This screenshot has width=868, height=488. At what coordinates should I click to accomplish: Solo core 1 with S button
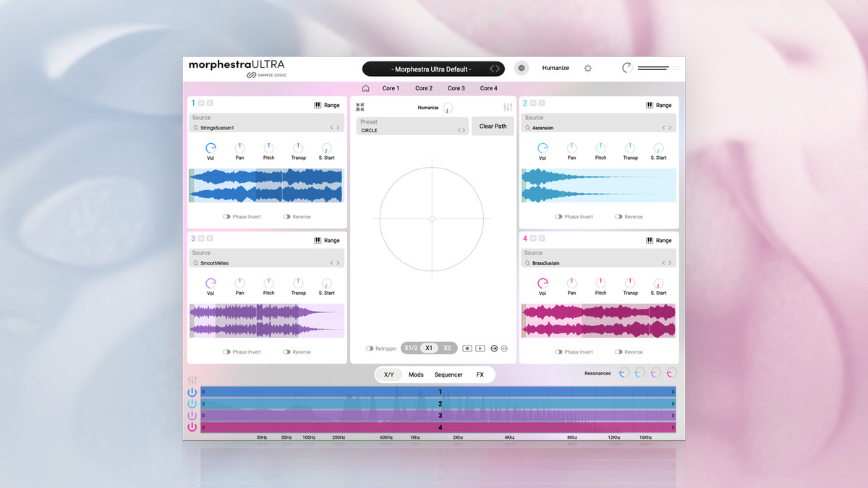tap(210, 103)
